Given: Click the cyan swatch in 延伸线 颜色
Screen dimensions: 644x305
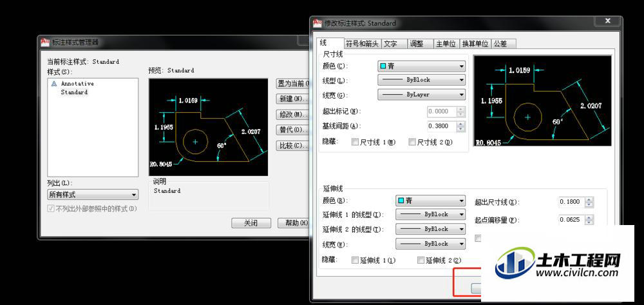Looking at the screenshot, I should tap(401, 201).
